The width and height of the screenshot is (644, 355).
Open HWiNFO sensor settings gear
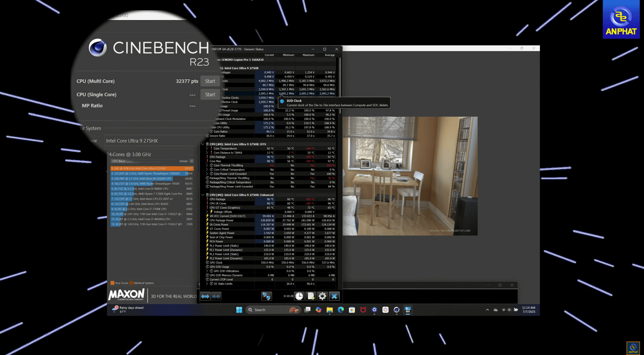click(322, 296)
